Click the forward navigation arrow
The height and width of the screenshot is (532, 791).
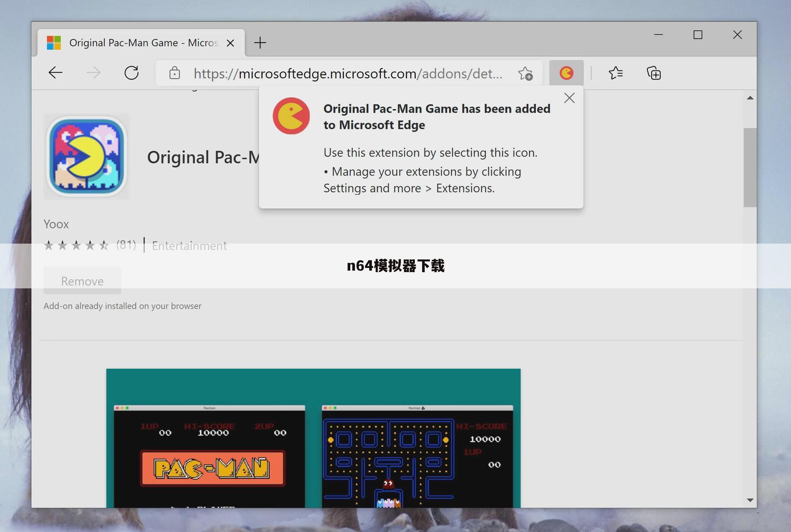93,73
